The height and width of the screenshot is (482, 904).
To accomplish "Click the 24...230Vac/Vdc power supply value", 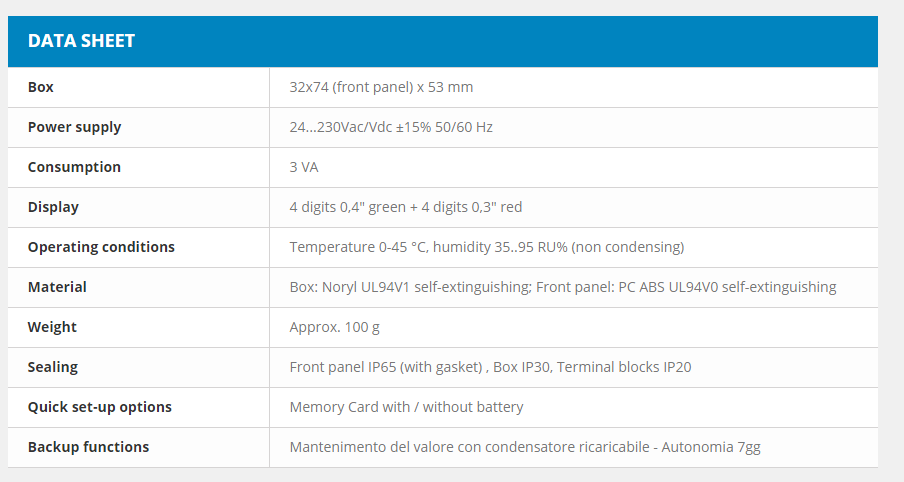I will point(391,127).
